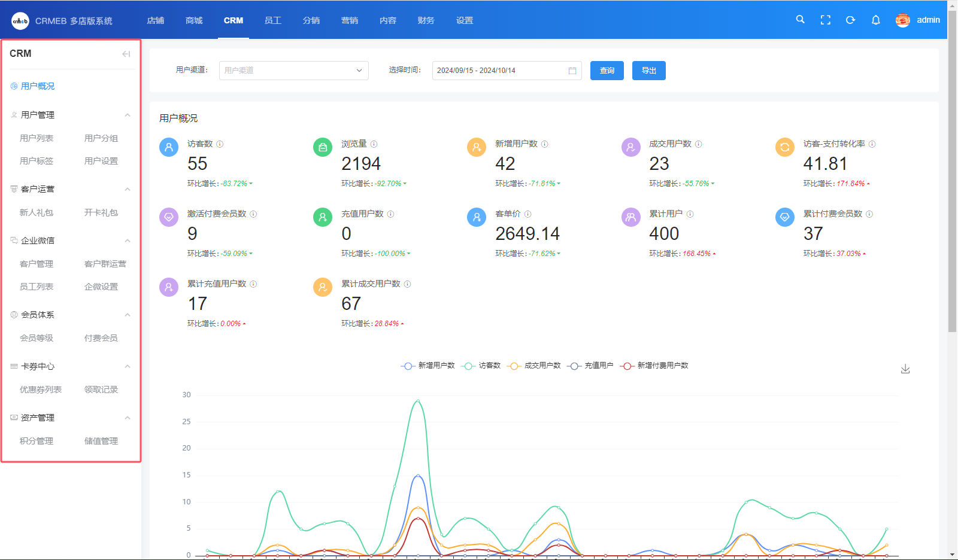Viewport: 958px width, 560px height.
Task: Open the notification bell icon
Action: pos(875,20)
